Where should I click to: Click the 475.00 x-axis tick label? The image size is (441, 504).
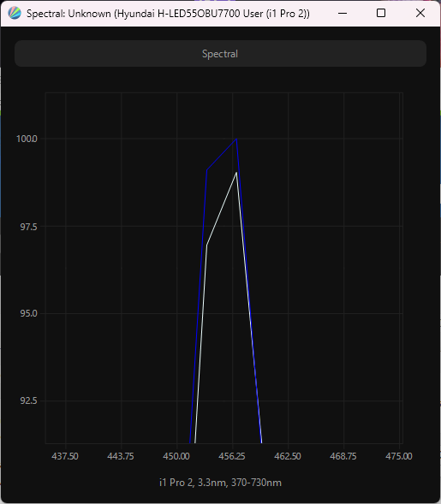(399, 456)
